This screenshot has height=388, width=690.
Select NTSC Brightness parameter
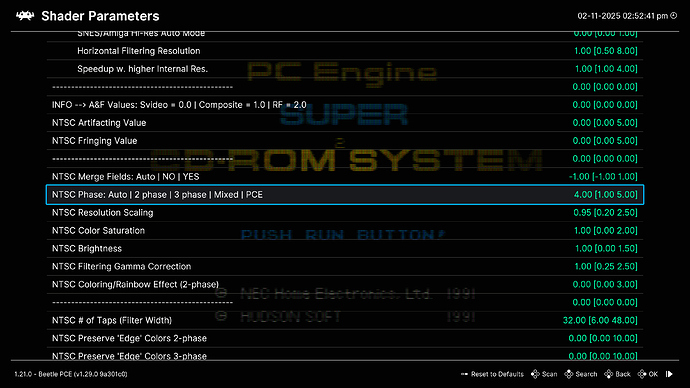pyautogui.click(x=345, y=249)
